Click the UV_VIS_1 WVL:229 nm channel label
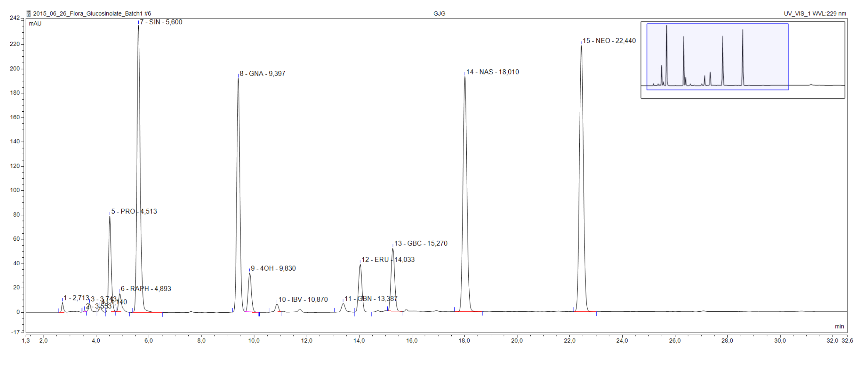Viewport: 868px width, 366px height. [814, 13]
